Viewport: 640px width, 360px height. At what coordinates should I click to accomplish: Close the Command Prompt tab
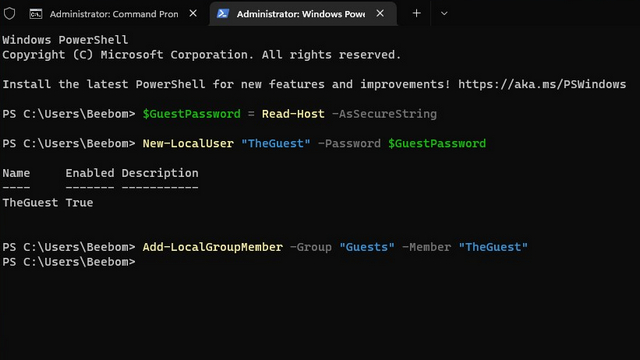pos(193,13)
